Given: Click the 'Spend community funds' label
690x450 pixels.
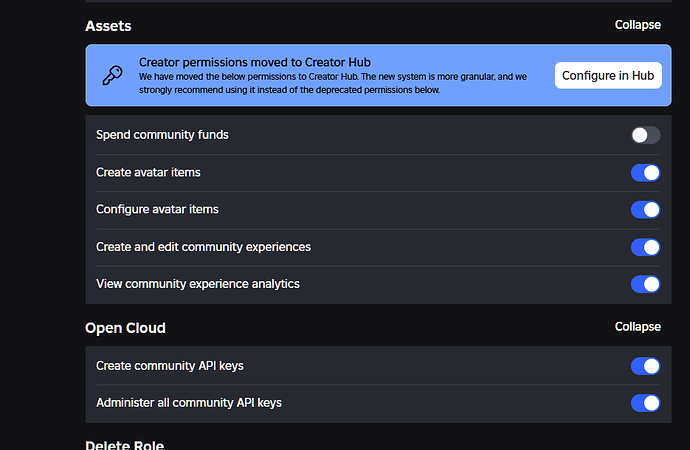Looking at the screenshot, I should pyautogui.click(x=162, y=135).
